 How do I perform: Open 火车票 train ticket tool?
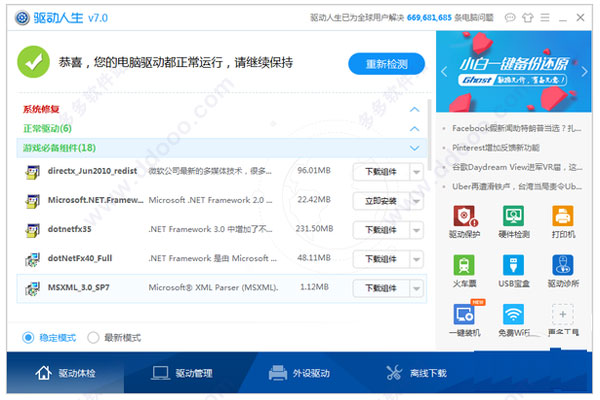[x=464, y=265]
